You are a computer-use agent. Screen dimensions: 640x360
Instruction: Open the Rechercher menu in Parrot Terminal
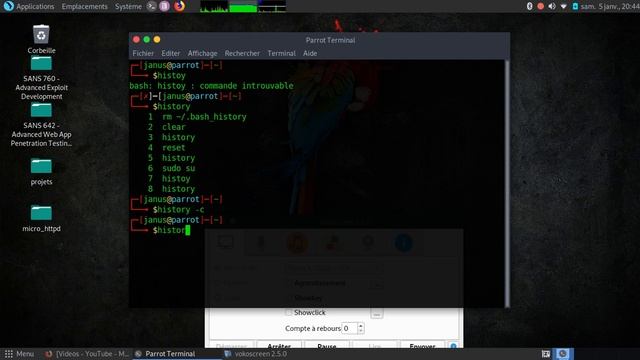pos(242,53)
